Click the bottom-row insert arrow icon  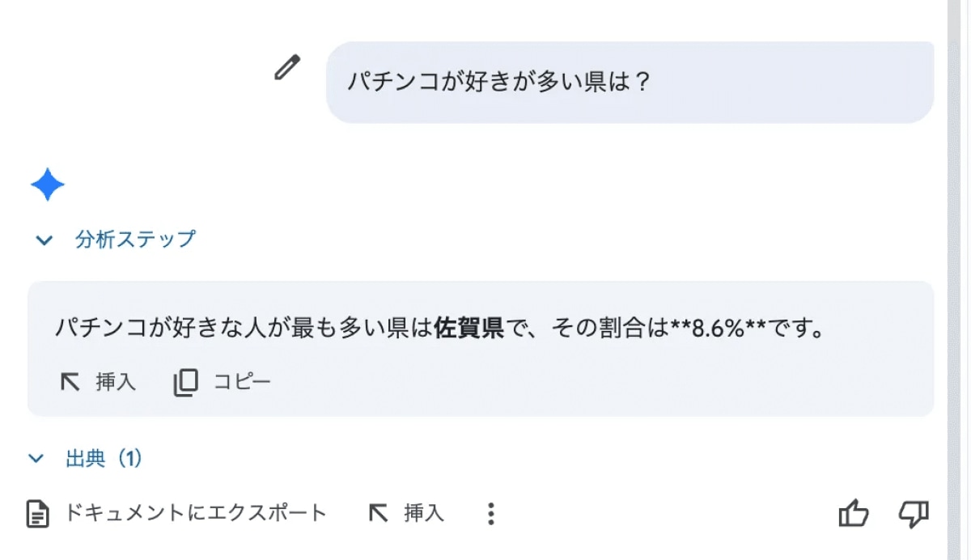pos(378,513)
